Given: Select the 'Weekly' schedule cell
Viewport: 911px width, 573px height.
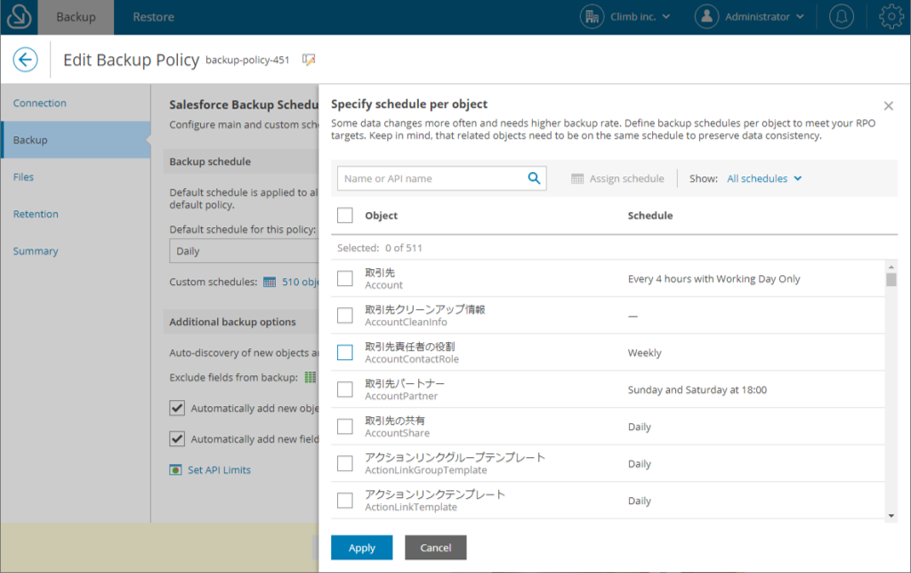Looking at the screenshot, I should pyautogui.click(x=644, y=353).
